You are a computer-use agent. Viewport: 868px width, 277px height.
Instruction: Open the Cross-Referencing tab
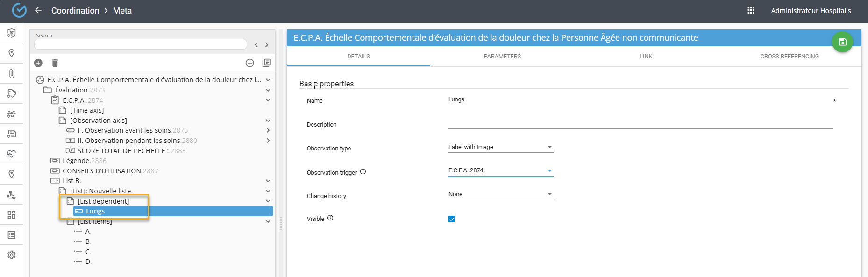pyautogui.click(x=789, y=57)
